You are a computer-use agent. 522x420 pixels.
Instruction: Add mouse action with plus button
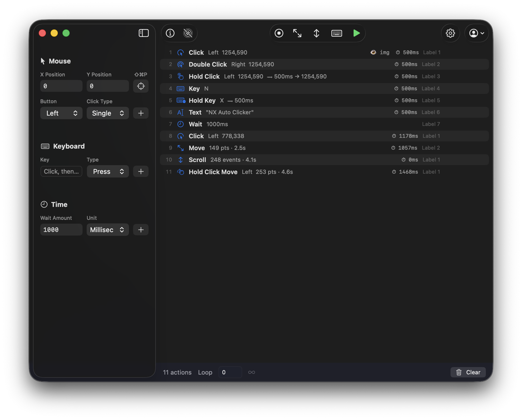pyautogui.click(x=141, y=113)
